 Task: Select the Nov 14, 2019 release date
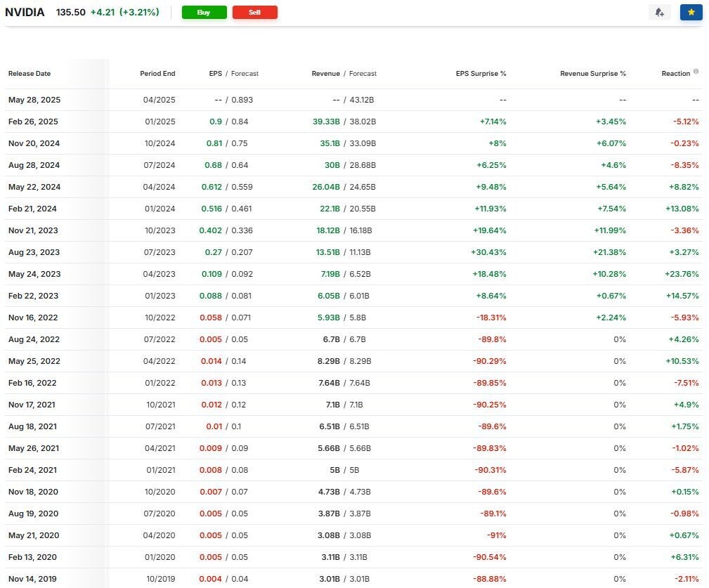coord(32,579)
